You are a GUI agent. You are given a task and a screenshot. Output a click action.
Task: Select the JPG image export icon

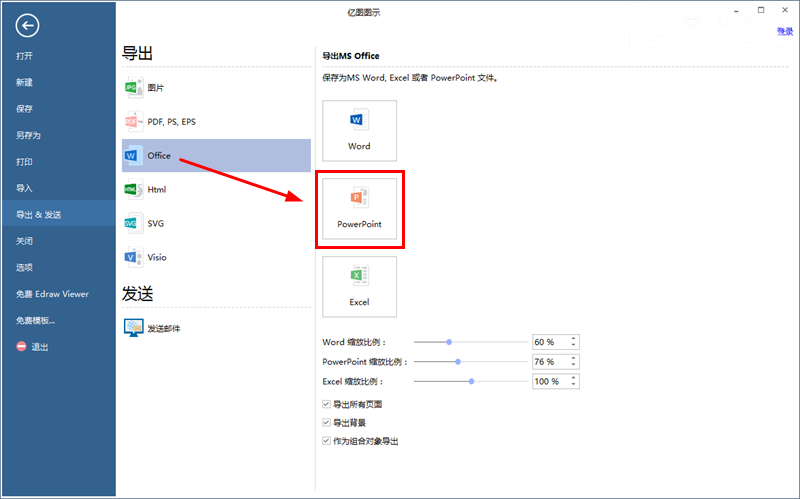tap(134, 87)
